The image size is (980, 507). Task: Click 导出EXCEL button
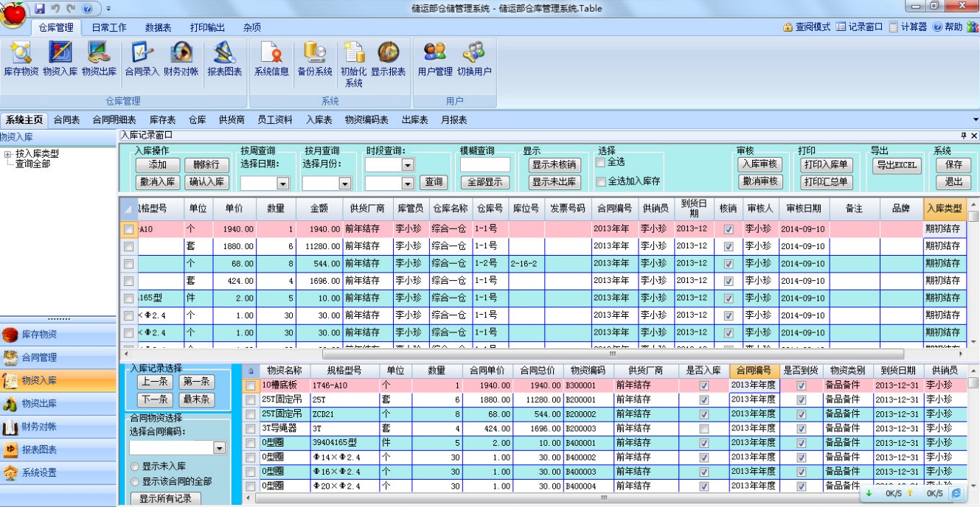[897, 165]
